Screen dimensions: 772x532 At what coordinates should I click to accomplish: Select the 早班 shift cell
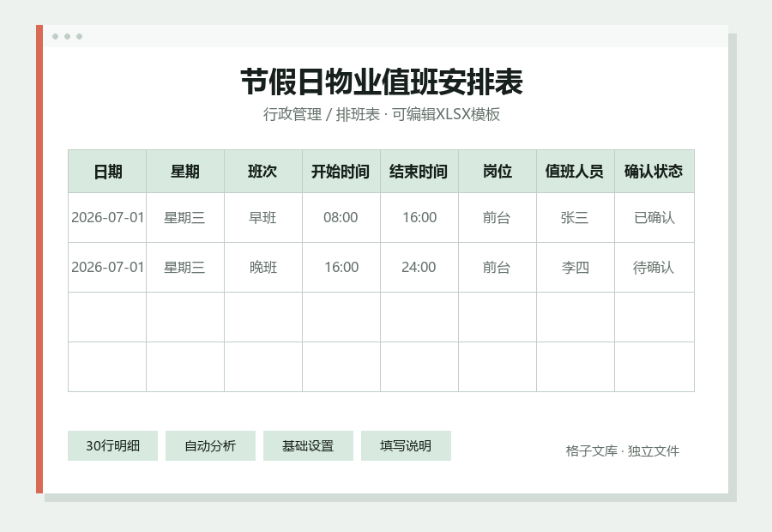[x=263, y=217]
